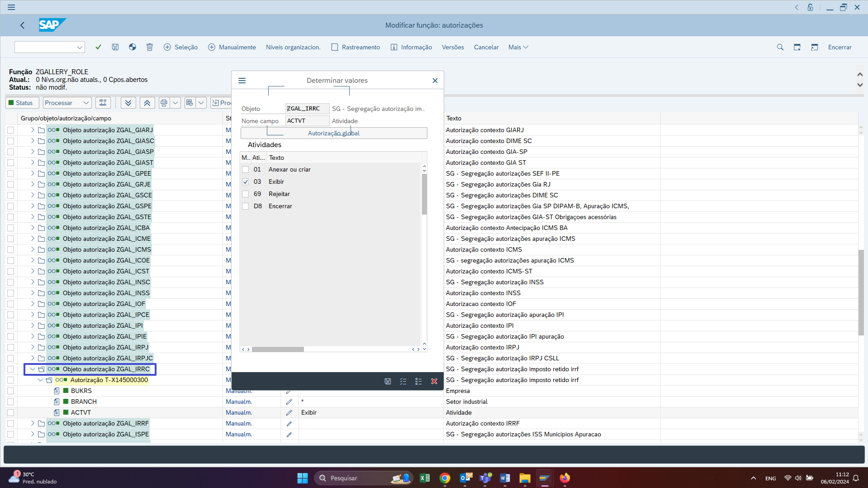Collapse Autorização T-X145000300 node
Image resolution: width=868 pixels, height=488 pixels.
coord(40,380)
